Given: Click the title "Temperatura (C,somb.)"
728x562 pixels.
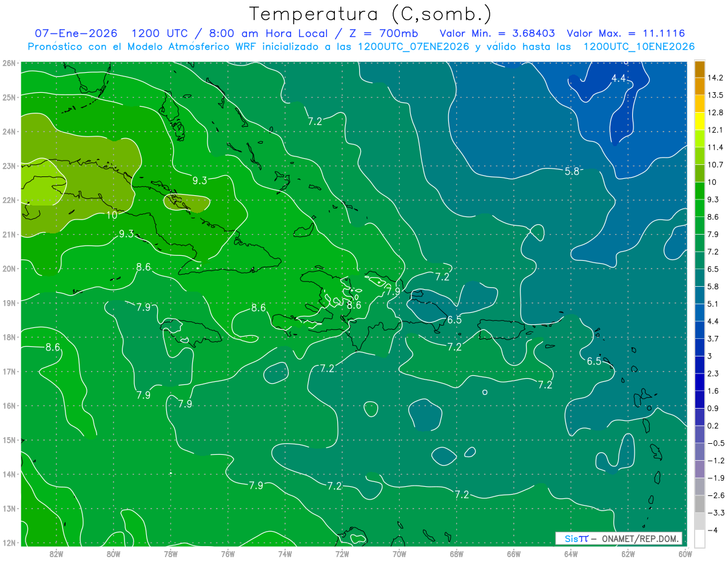Looking at the screenshot, I should coord(371,14).
